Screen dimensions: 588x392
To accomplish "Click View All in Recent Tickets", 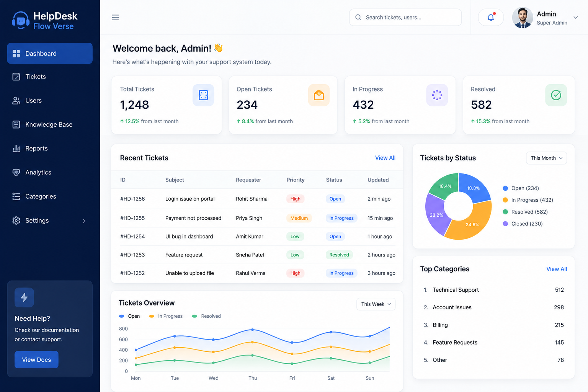I will (385, 158).
